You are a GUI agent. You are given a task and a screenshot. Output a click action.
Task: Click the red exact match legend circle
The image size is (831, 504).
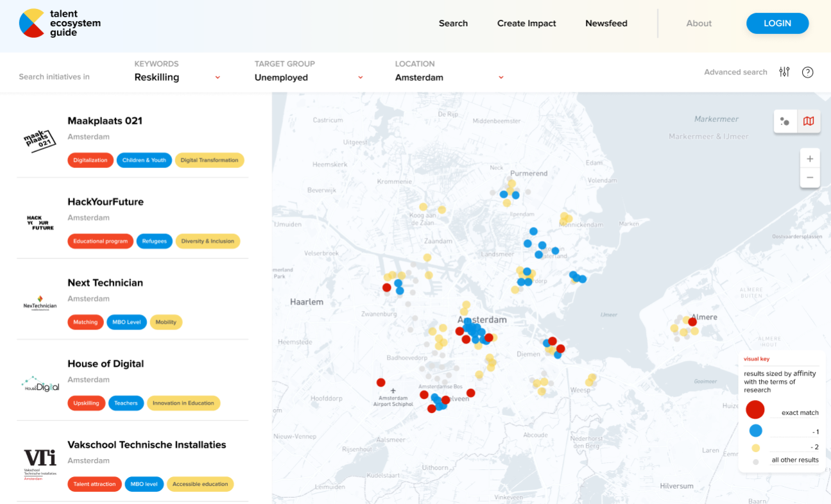click(755, 410)
